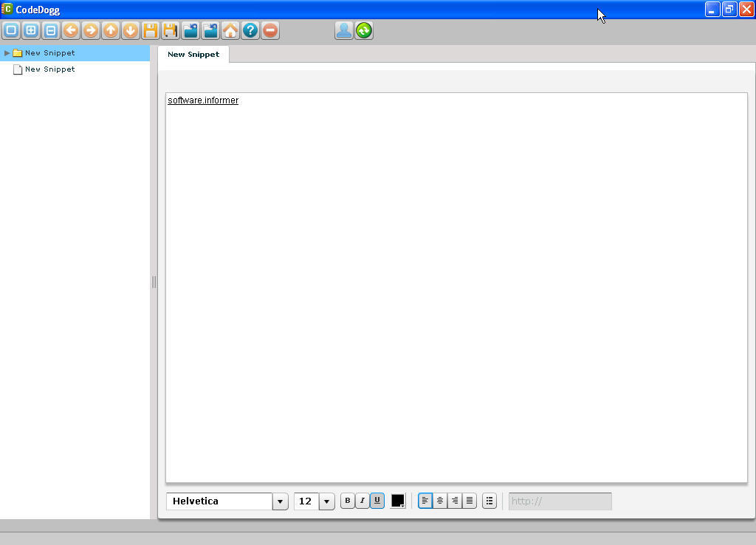756x545 pixels.
Task: Click the blue user profile icon
Action: coord(344,31)
